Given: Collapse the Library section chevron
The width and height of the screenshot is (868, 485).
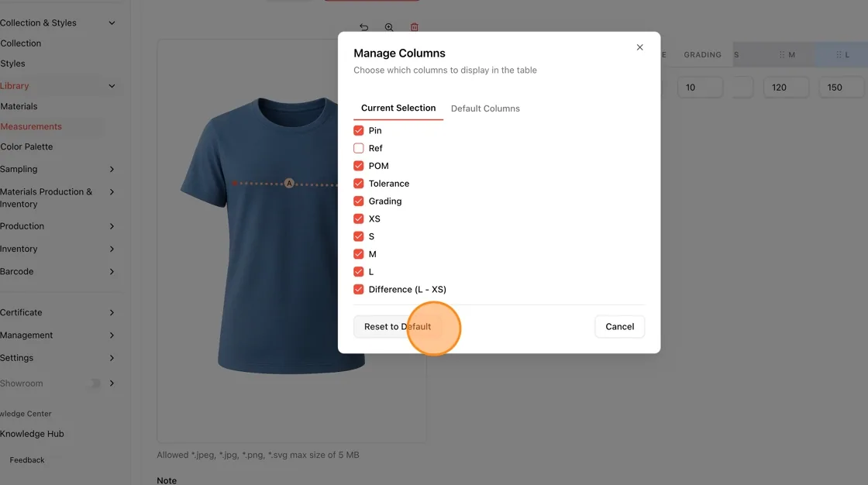Looking at the screenshot, I should (112, 86).
